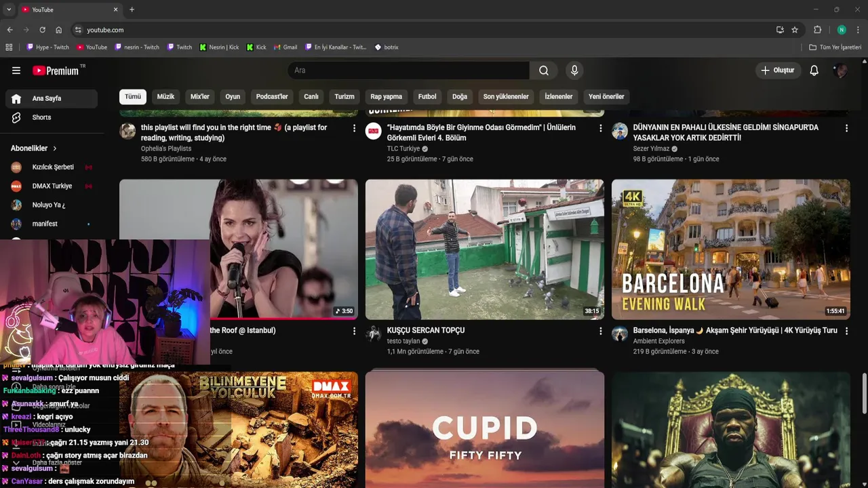868x488 pixels.
Task: Click the browser back arrow
Action: pyautogui.click(x=9, y=30)
